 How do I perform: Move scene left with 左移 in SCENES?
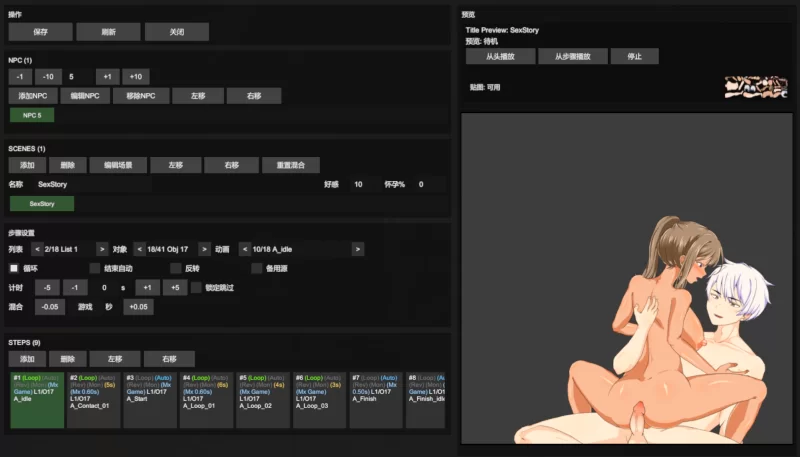click(x=176, y=165)
